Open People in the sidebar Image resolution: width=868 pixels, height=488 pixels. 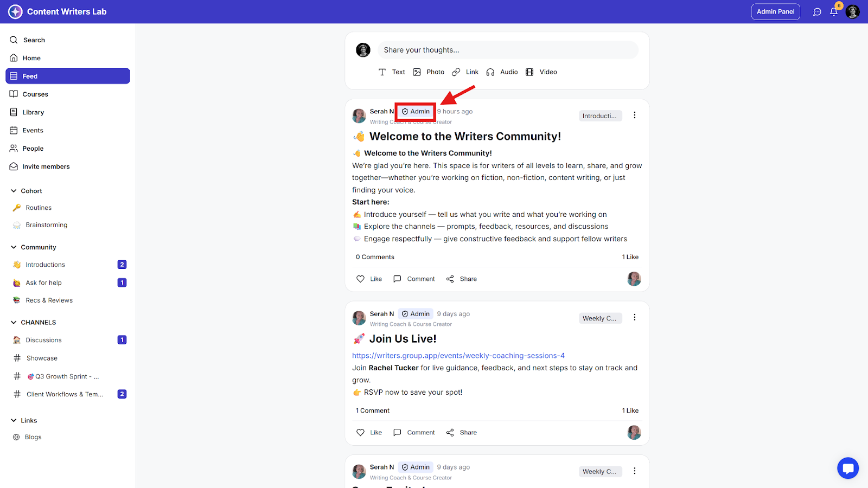68,149
